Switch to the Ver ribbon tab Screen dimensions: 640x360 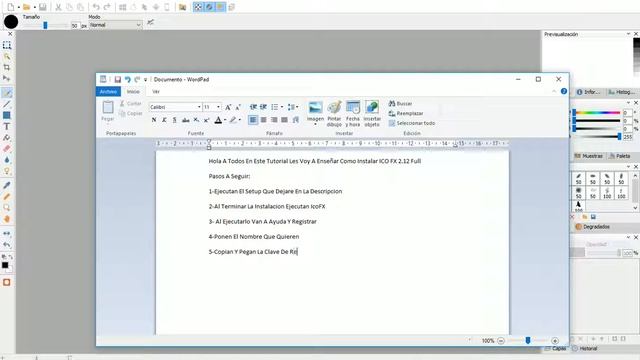[x=156, y=91]
